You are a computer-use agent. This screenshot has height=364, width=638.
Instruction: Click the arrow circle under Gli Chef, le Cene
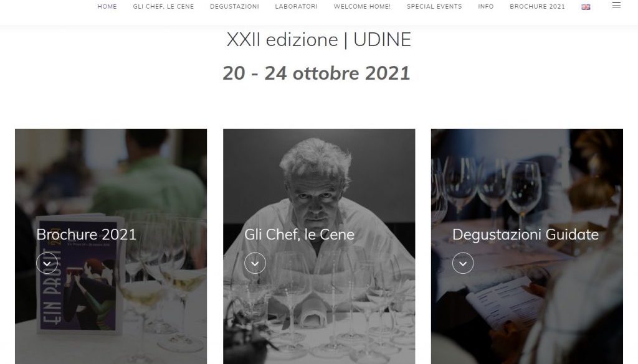(x=255, y=263)
